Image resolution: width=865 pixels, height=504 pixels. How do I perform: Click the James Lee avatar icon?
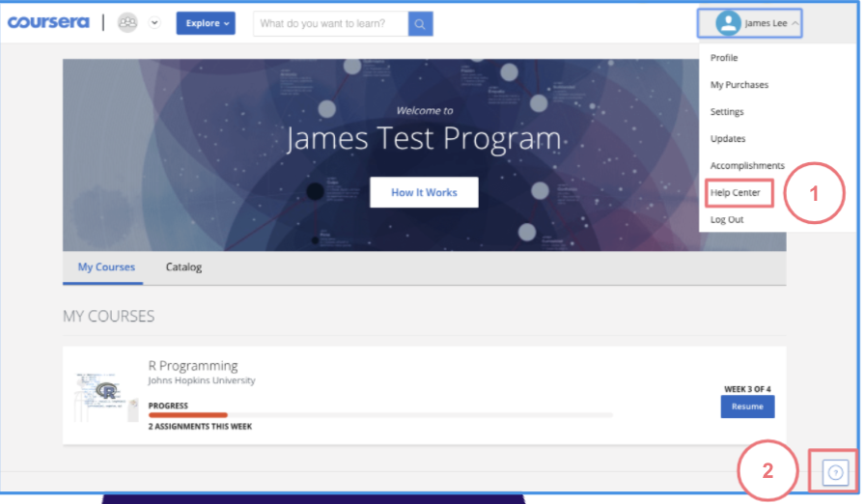point(728,23)
